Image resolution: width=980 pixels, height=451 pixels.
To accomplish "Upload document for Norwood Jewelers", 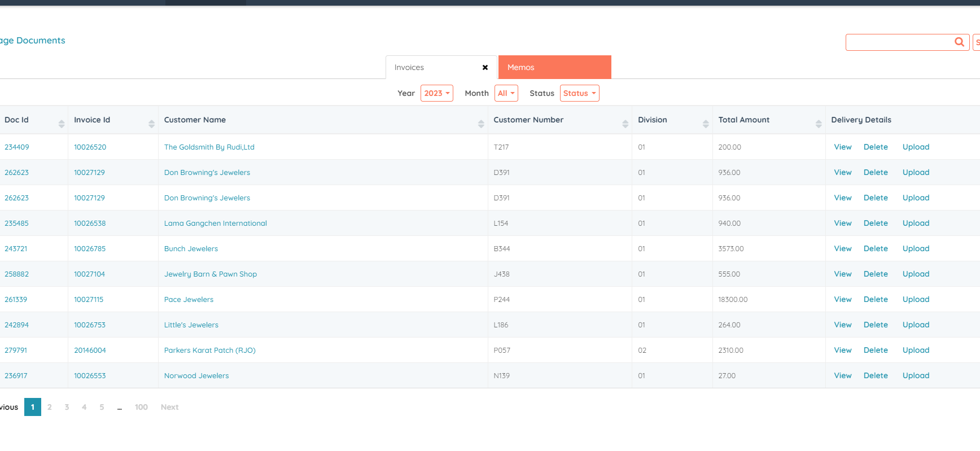I will (915, 376).
